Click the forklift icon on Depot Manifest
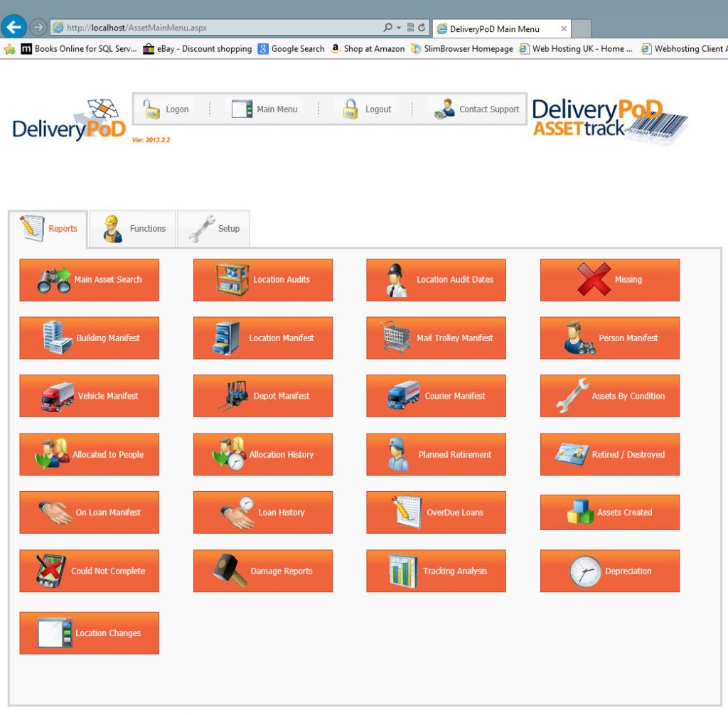Image resolution: width=728 pixels, height=715 pixels. (232, 396)
